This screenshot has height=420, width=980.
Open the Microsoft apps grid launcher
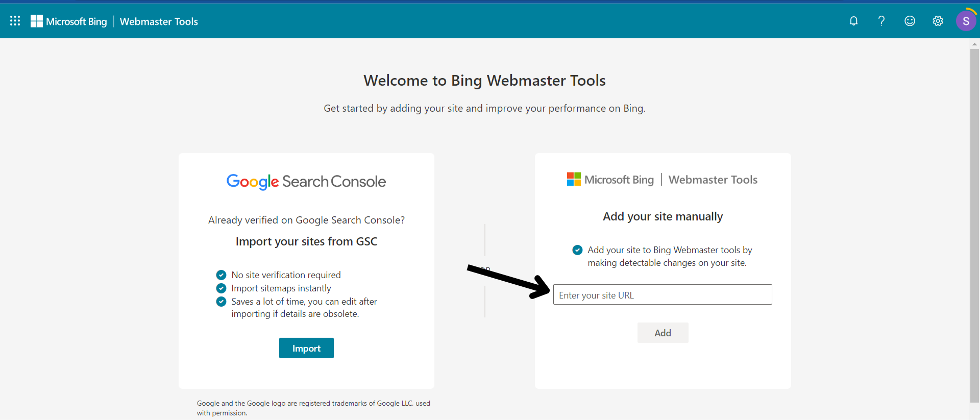[x=15, y=21]
